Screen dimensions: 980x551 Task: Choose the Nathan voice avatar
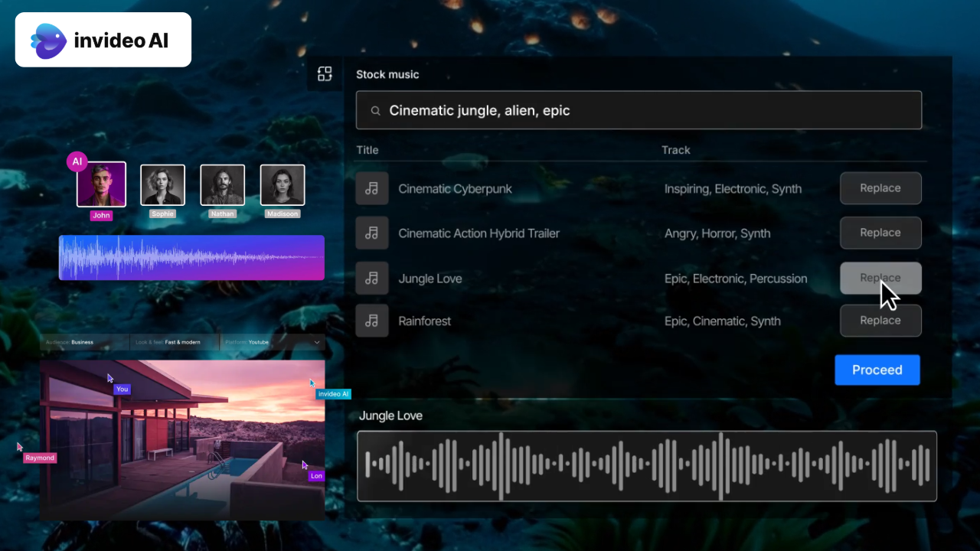pos(223,185)
